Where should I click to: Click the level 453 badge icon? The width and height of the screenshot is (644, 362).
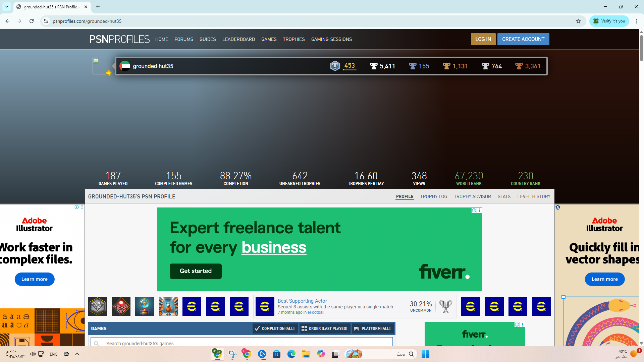click(335, 66)
